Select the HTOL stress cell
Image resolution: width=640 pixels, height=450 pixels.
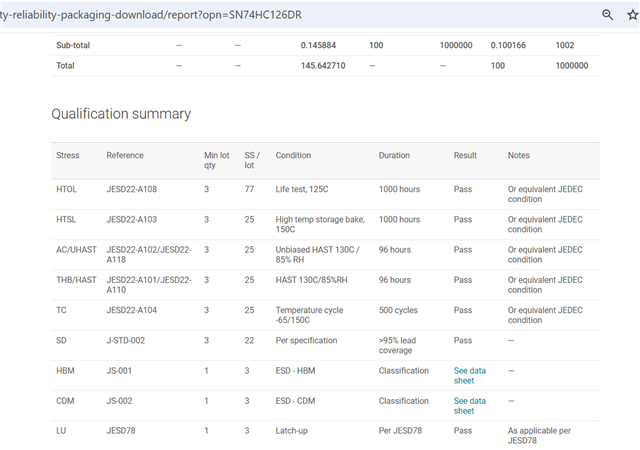[68, 188]
